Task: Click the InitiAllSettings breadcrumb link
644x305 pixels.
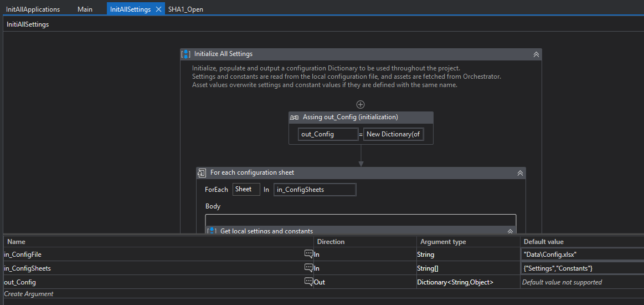Action: click(x=28, y=24)
